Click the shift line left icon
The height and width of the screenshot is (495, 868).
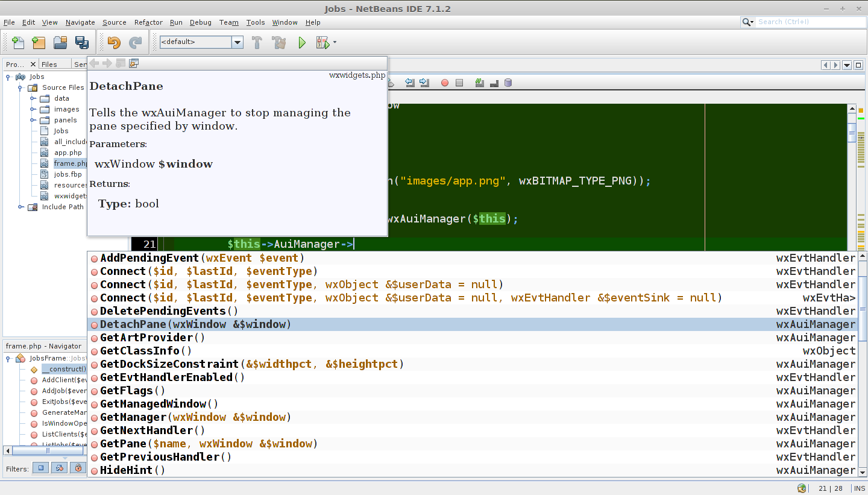(x=410, y=83)
